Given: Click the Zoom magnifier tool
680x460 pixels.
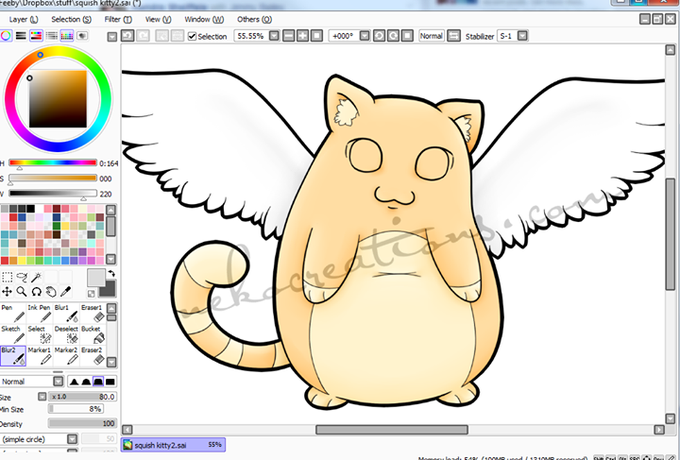Looking at the screenshot, I should tap(21, 291).
